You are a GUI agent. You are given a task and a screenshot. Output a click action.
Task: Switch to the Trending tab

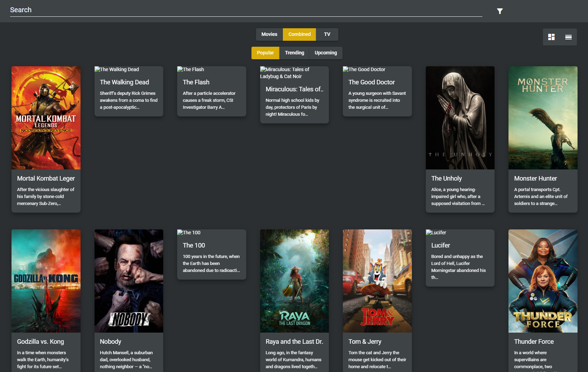click(294, 53)
